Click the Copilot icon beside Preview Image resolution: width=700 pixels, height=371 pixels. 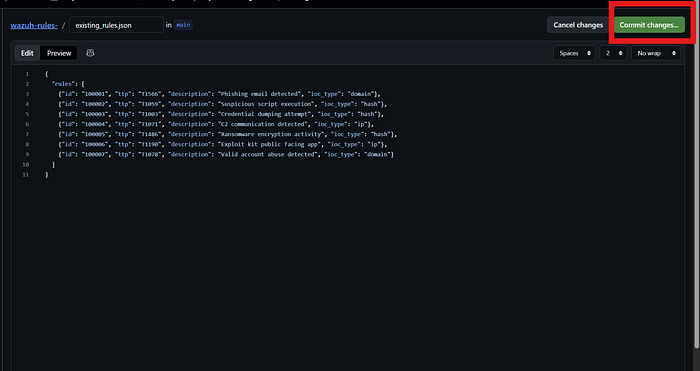coord(90,53)
